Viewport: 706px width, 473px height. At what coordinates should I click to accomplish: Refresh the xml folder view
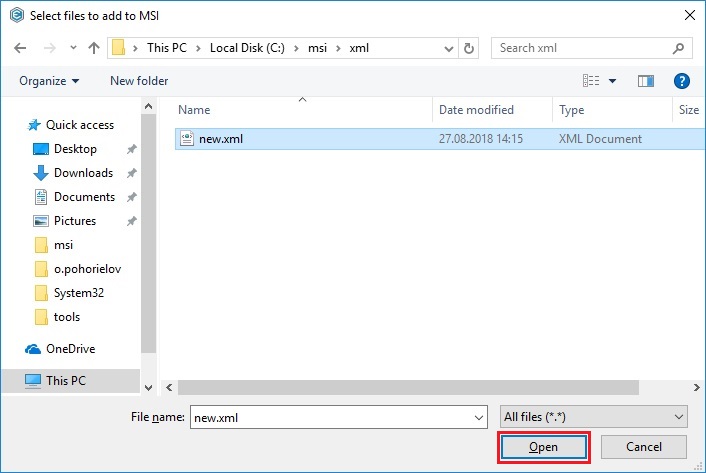(x=469, y=48)
